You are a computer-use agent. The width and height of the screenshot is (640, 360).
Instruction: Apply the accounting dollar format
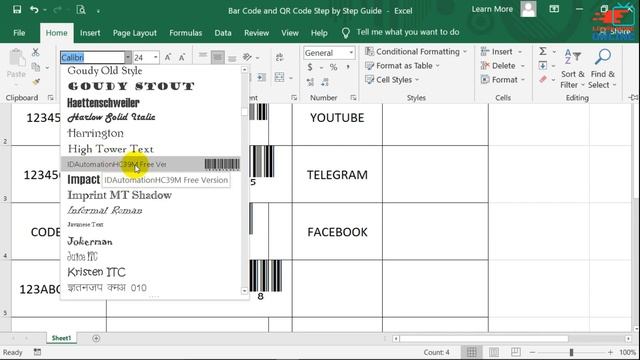pyautogui.click(x=310, y=67)
